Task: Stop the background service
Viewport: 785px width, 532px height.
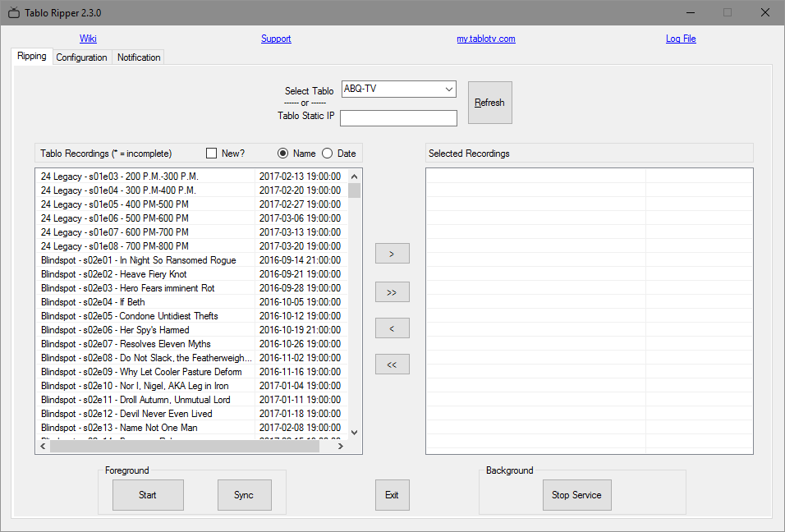Action: (x=576, y=495)
